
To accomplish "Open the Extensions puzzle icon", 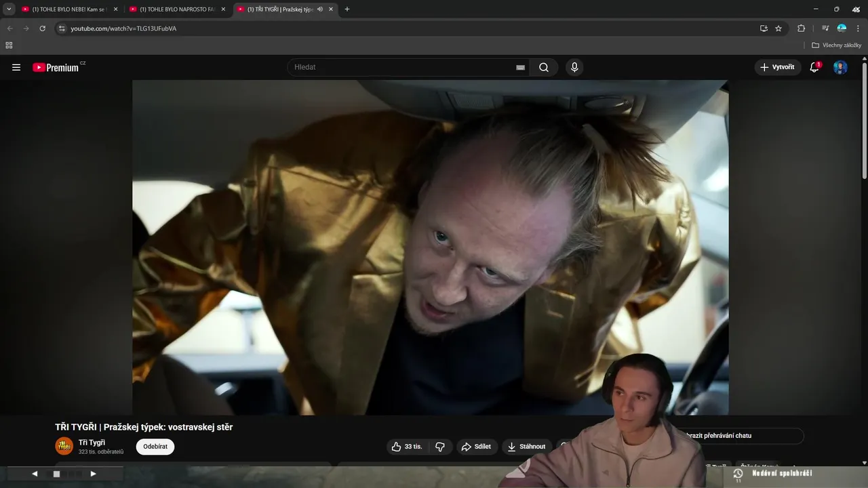I will (801, 28).
